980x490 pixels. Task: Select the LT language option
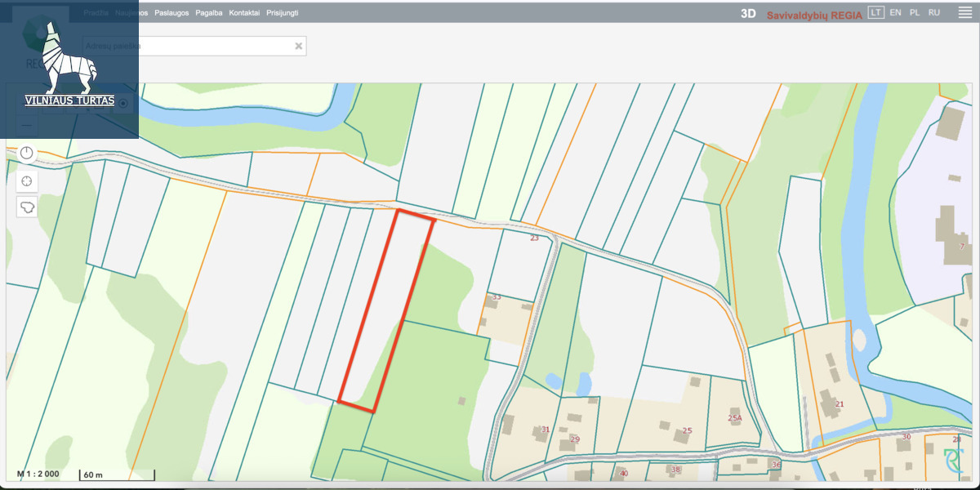click(876, 13)
